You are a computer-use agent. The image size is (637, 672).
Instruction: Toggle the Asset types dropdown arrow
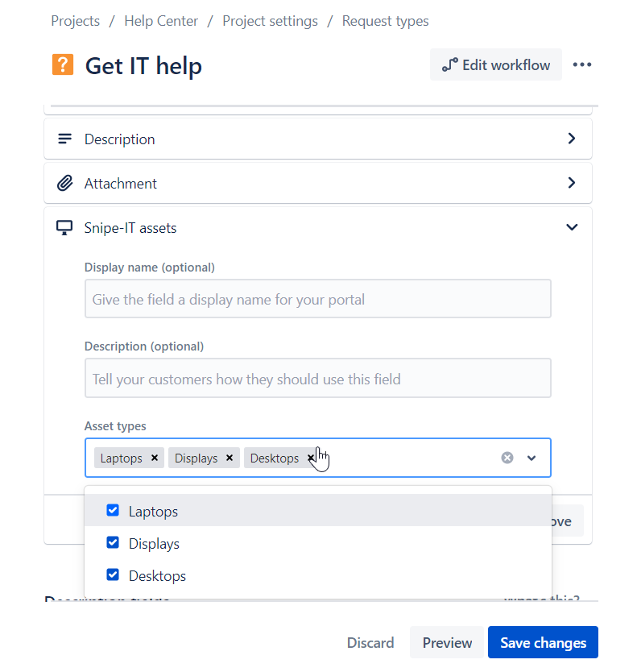tap(532, 458)
